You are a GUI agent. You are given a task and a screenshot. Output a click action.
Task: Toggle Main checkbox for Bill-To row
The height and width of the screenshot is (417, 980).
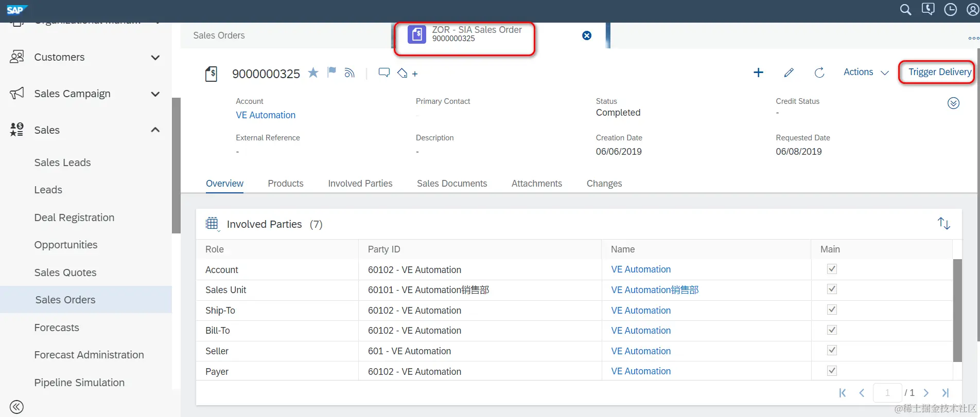832,330
